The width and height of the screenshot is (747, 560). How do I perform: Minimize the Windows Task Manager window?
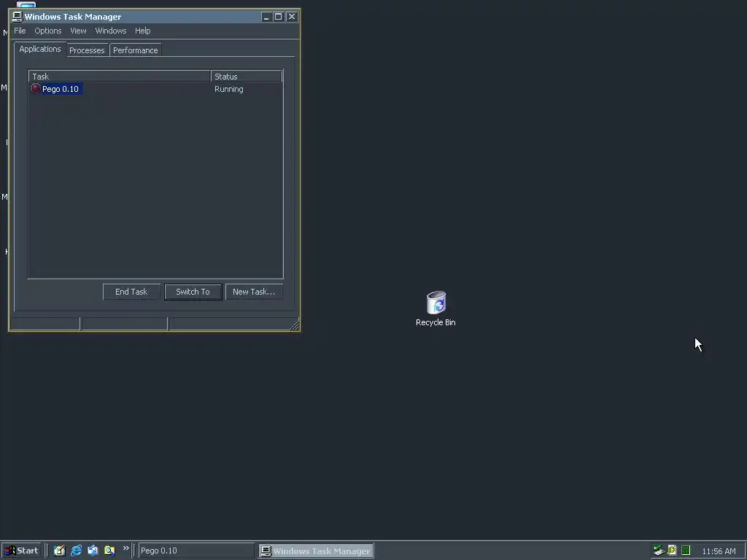tap(266, 17)
